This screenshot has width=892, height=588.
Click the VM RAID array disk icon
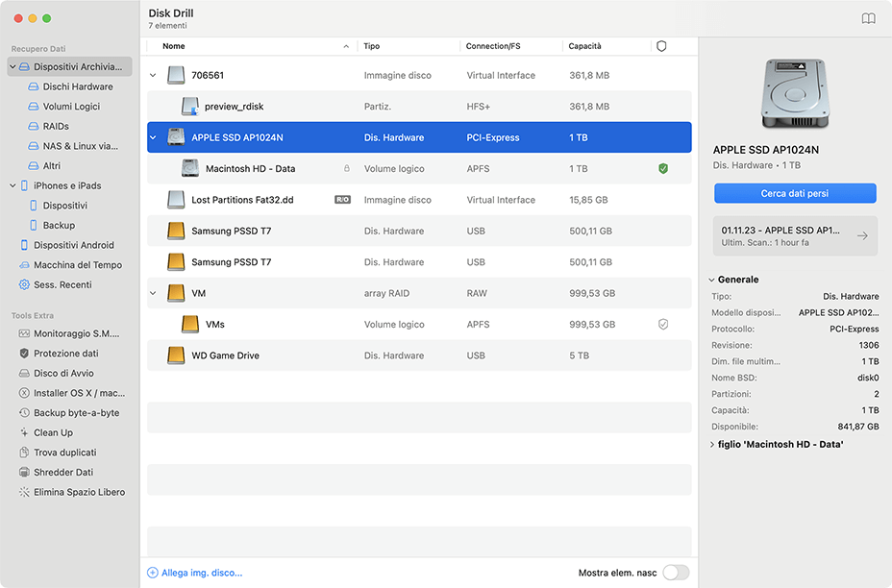[x=176, y=293]
